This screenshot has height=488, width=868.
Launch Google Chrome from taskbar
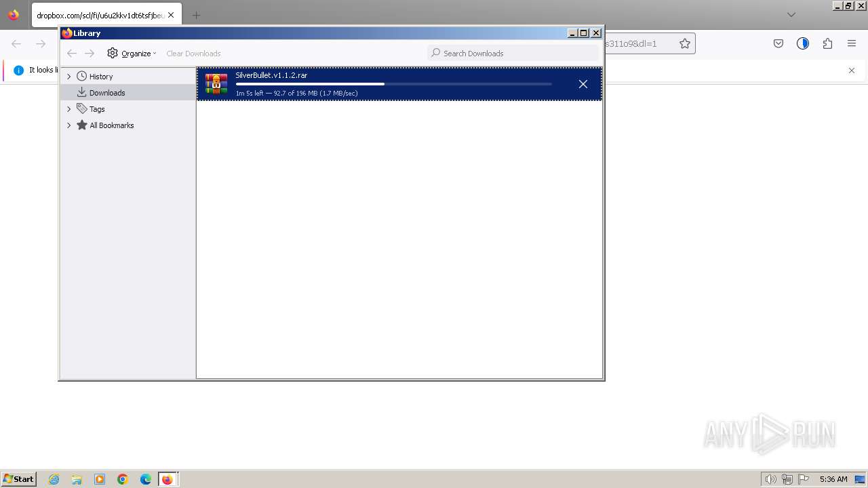[123, 479]
